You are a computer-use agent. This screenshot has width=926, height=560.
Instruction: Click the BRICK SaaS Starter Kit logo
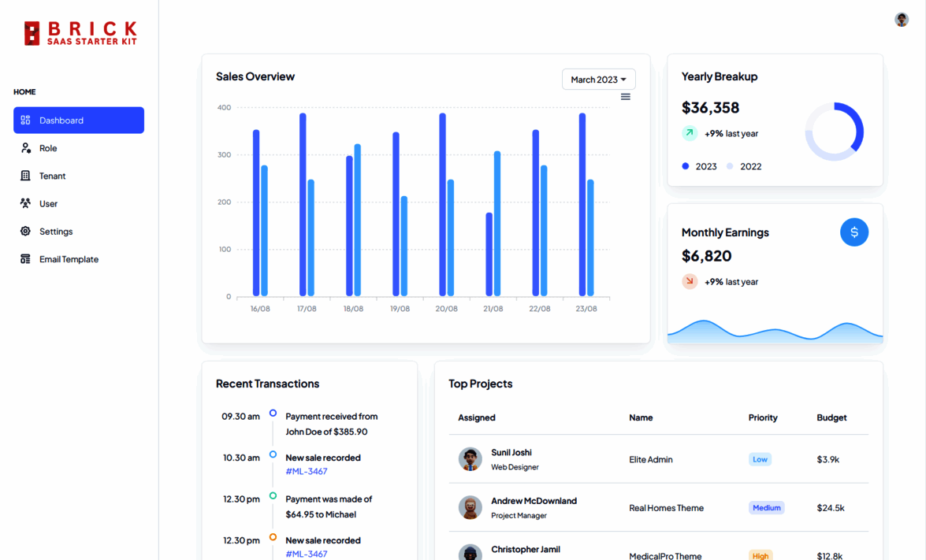pyautogui.click(x=81, y=34)
